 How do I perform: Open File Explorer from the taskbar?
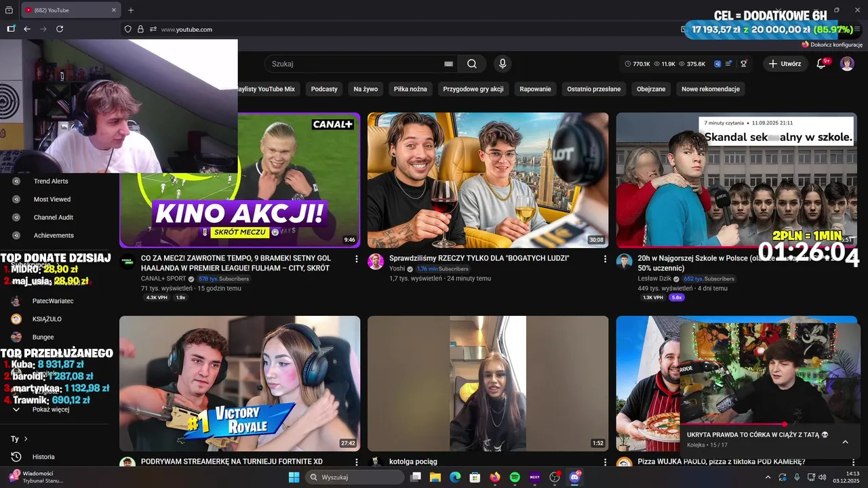point(435,477)
